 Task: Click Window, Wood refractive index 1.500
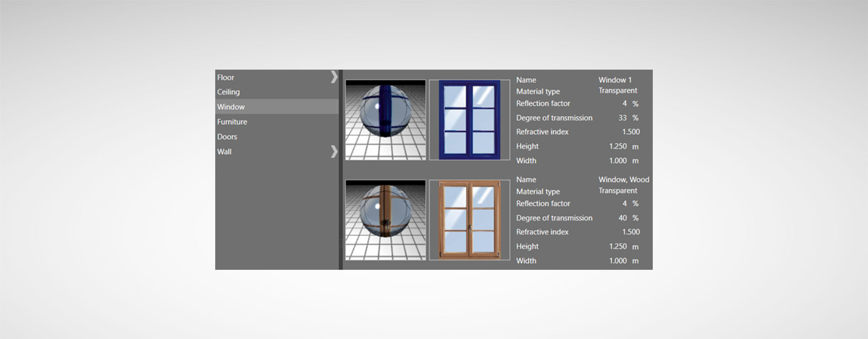(631, 231)
